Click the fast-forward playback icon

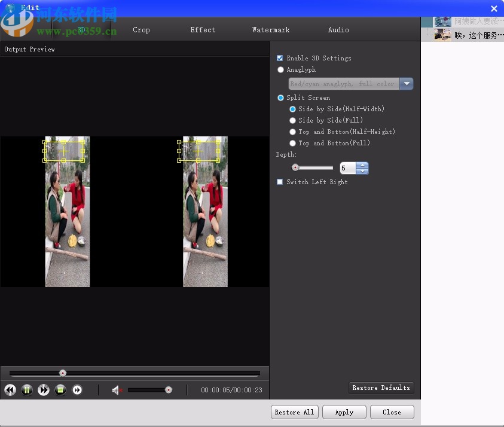[x=44, y=390]
